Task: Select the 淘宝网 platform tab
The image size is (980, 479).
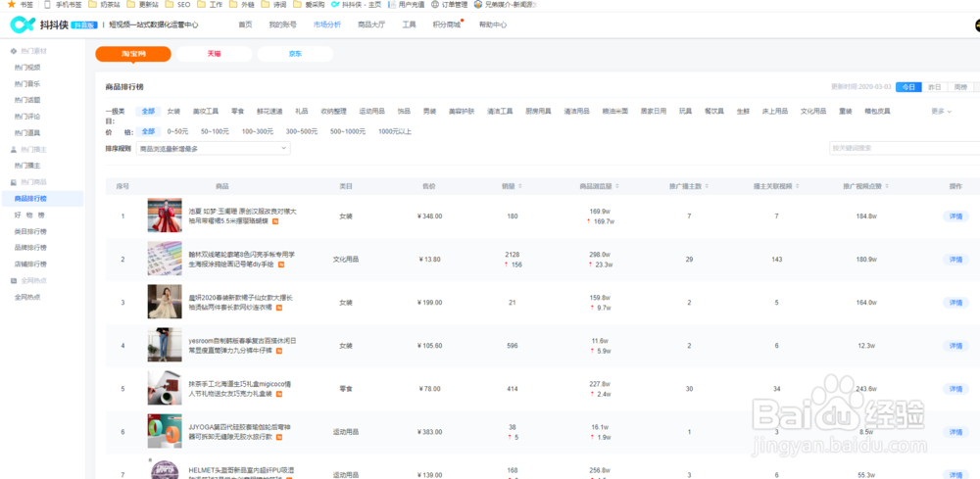Action: [x=133, y=54]
